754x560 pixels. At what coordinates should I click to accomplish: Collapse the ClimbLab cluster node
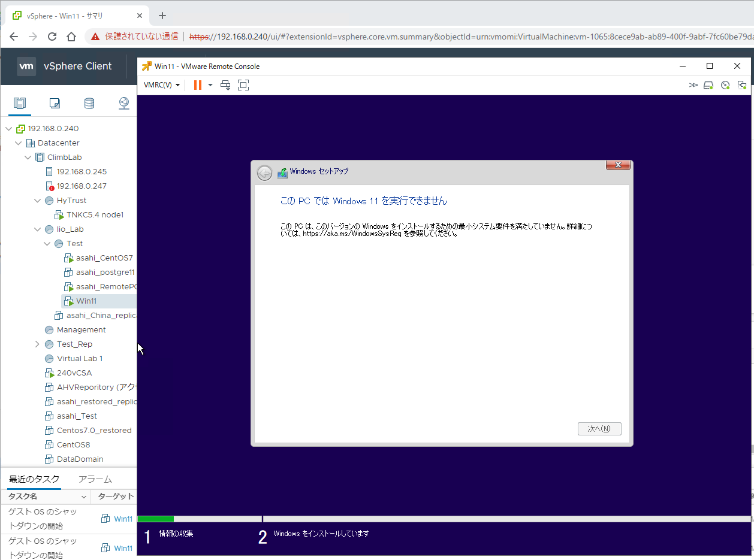28,157
